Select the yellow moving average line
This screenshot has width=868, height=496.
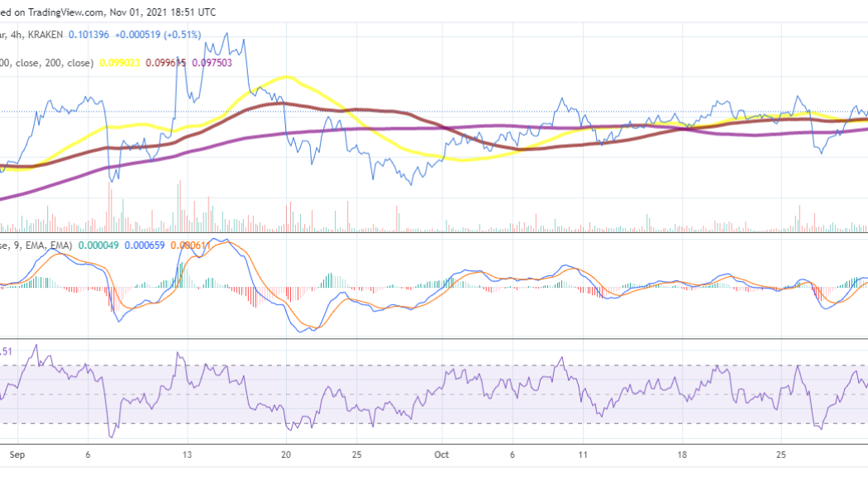(285, 77)
